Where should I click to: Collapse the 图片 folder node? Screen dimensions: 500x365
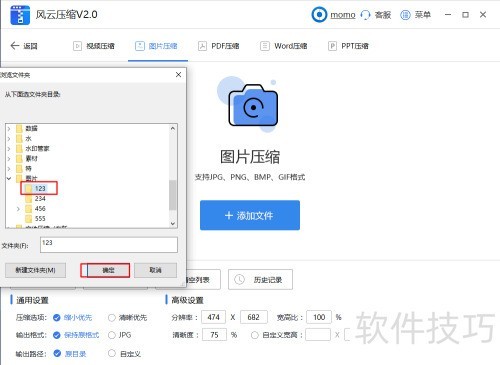(x=9, y=178)
